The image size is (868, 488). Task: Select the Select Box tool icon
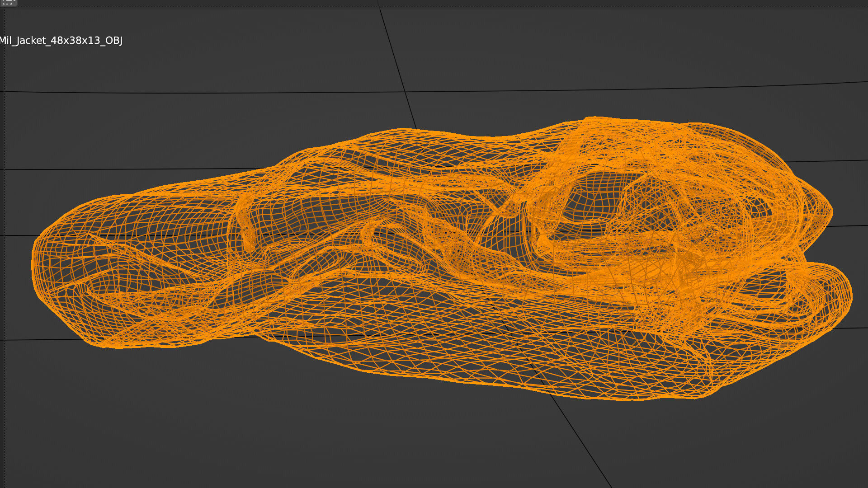click(8, 2)
